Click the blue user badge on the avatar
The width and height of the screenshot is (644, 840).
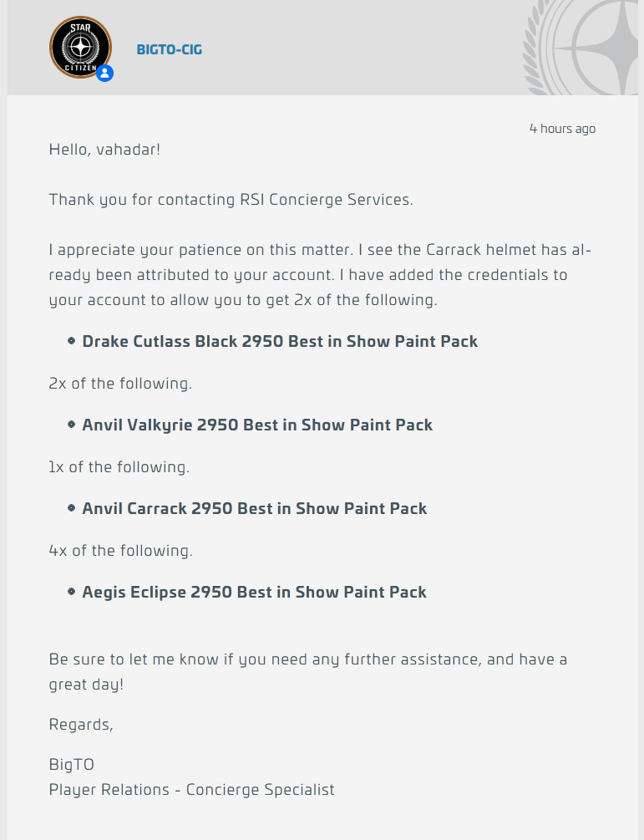(x=105, y=74)
